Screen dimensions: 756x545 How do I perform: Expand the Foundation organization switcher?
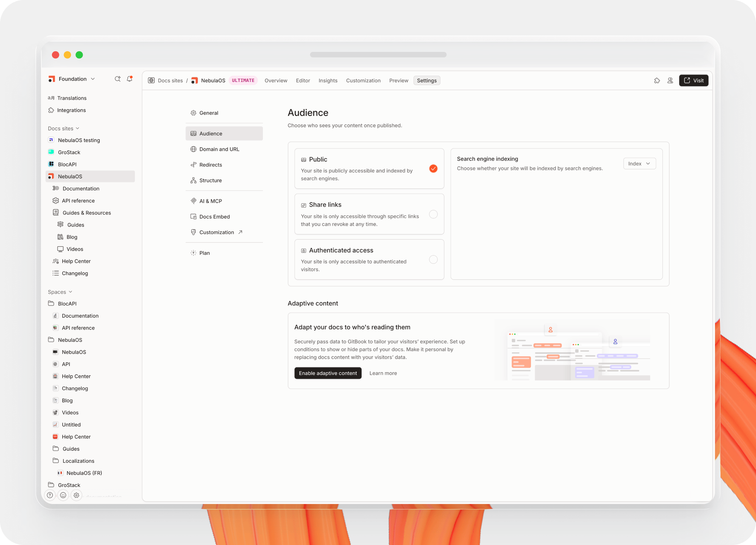72,79
